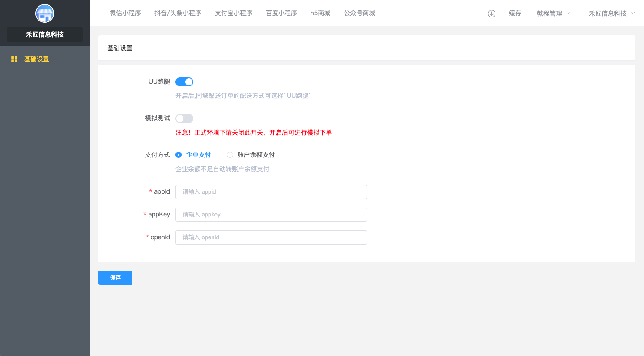The image size is (644, 356).
Task: Open 百度小程序 tab
Action: click(281, 13)
